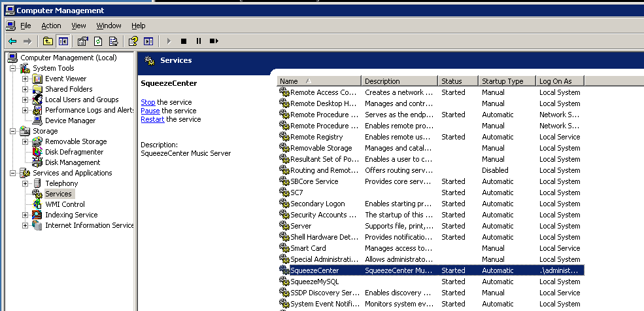
Task: Open Properties from the toolbar icon
Action: point(83,41)
